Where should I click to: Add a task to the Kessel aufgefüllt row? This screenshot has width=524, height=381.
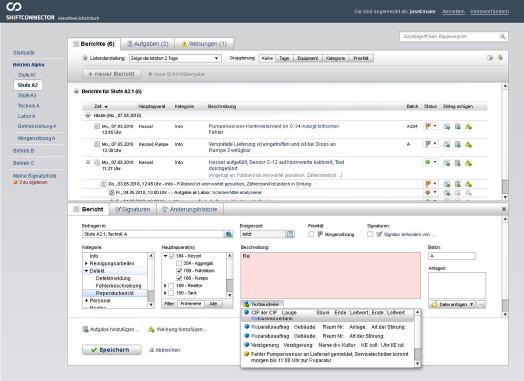[x=458, y=163]
